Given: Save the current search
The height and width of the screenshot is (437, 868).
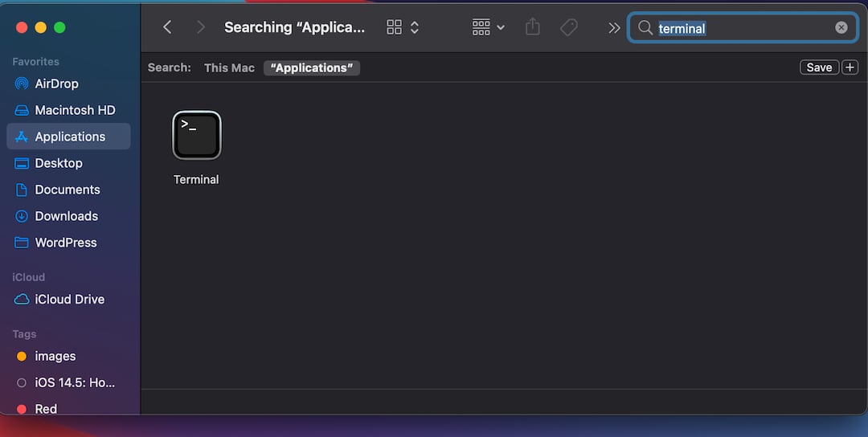Looking at the screenshot, I should click(x=819, y=67).
